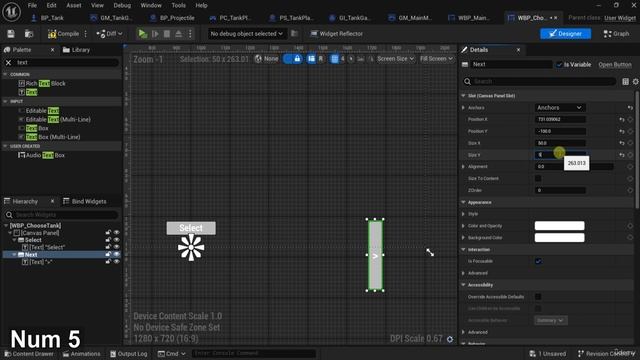Image resolution: width=640 pixels, height=360 pixels.
Task: Open the Asset menu
Action: [x=74, y=5]
